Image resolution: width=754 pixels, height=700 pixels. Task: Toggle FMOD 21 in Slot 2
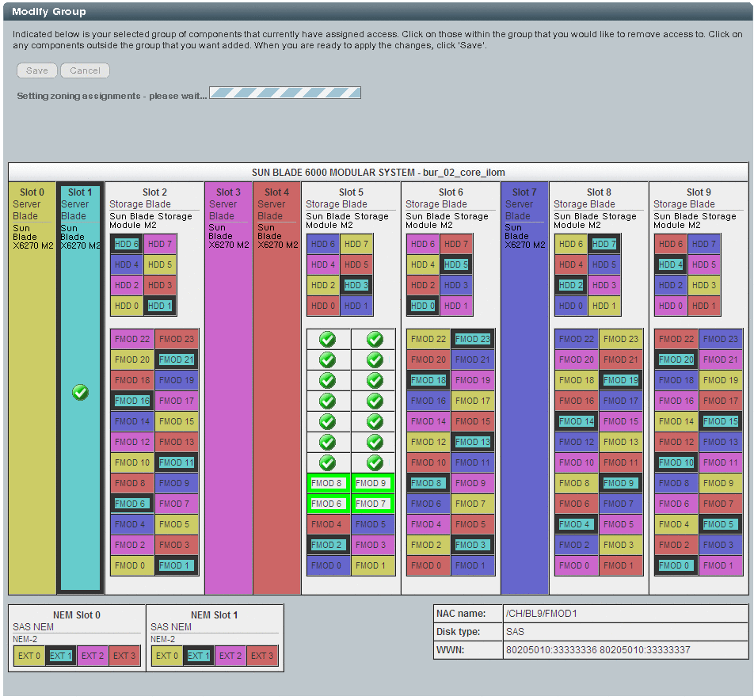coord(177,360)
